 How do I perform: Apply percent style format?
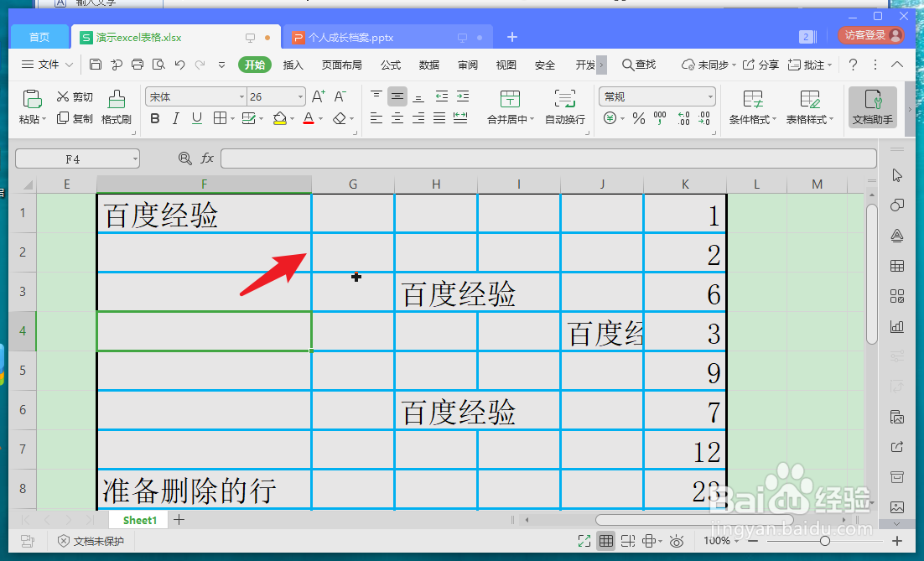pos(639,118)
